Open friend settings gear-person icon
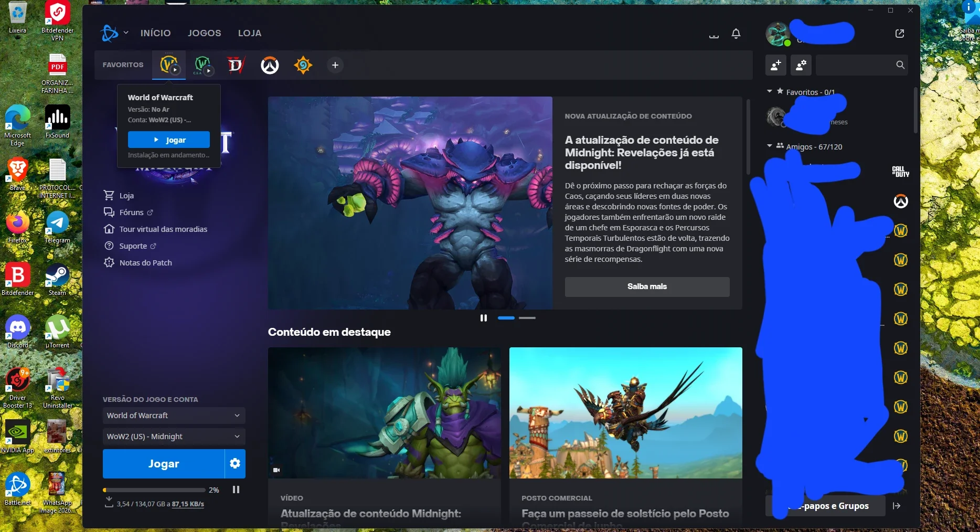980x532 pixels. point(801,65)
